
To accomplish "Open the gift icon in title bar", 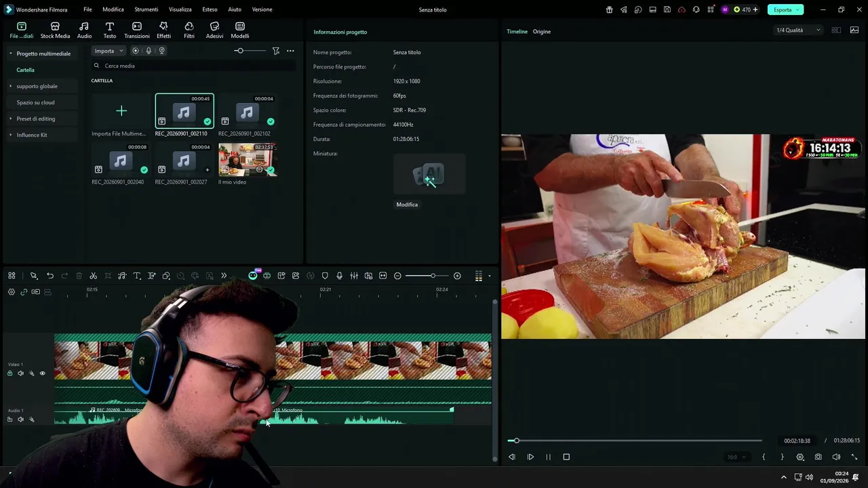I will click(609, 9).
